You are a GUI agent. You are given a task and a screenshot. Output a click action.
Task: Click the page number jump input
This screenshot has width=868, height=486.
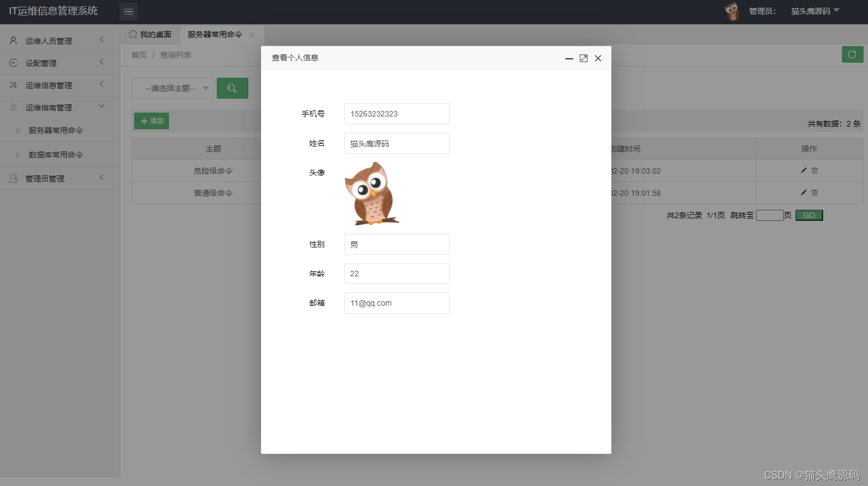[770, 215]
